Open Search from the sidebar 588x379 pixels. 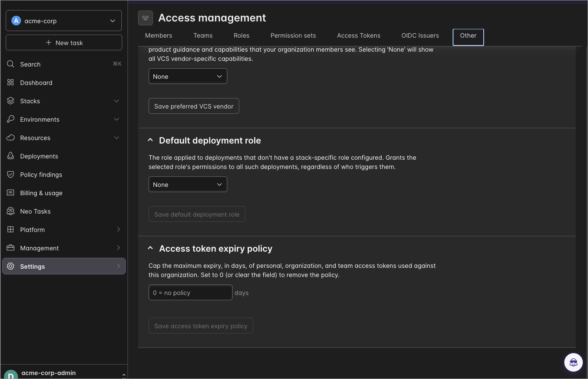tap(64, 64)
